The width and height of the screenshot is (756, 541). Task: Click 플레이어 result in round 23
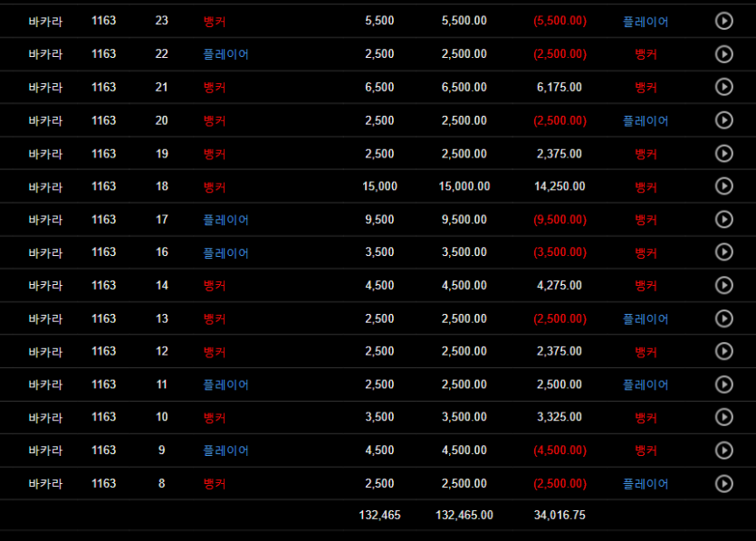click(x=646, y=21)
